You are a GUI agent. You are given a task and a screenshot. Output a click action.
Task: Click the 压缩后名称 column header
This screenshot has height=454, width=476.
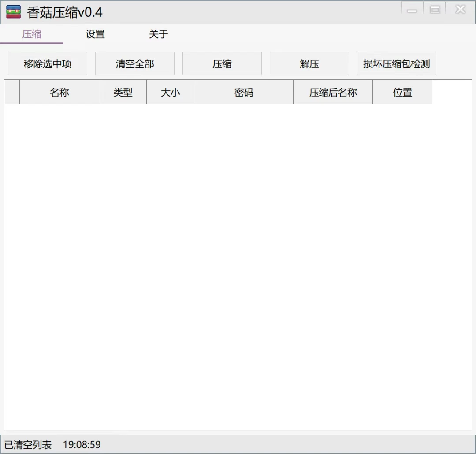click(333, 92)
